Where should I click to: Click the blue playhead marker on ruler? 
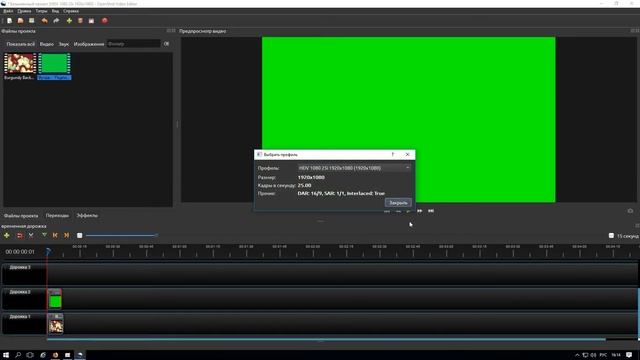(x=48, y=251)
